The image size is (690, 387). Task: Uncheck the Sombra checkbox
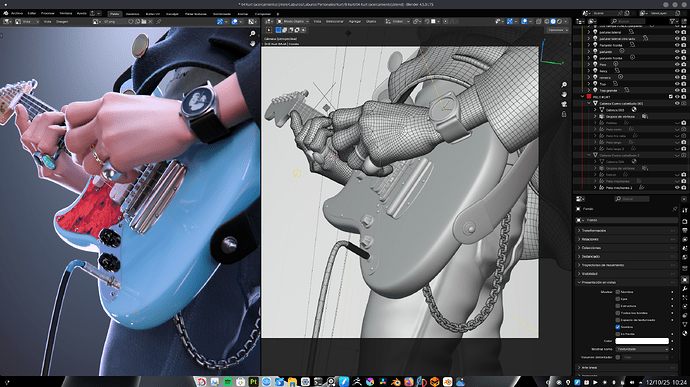tap(618, 327)
